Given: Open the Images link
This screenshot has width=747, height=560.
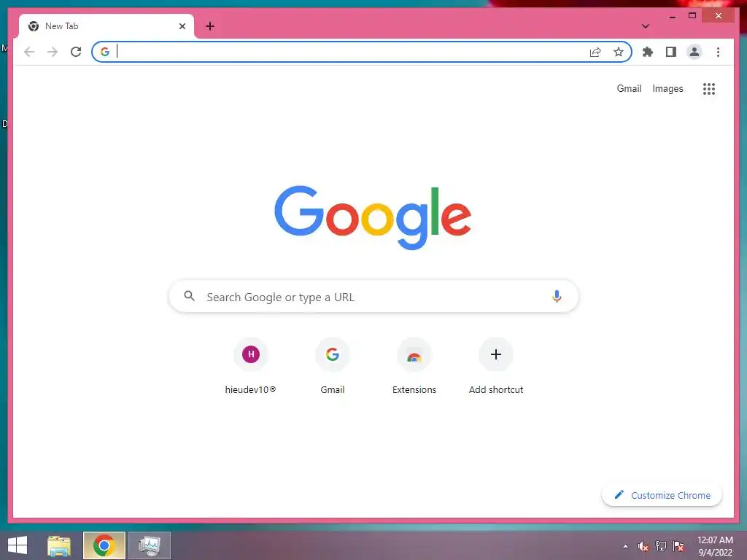Looking at the screenshot, I should (667, 88).
